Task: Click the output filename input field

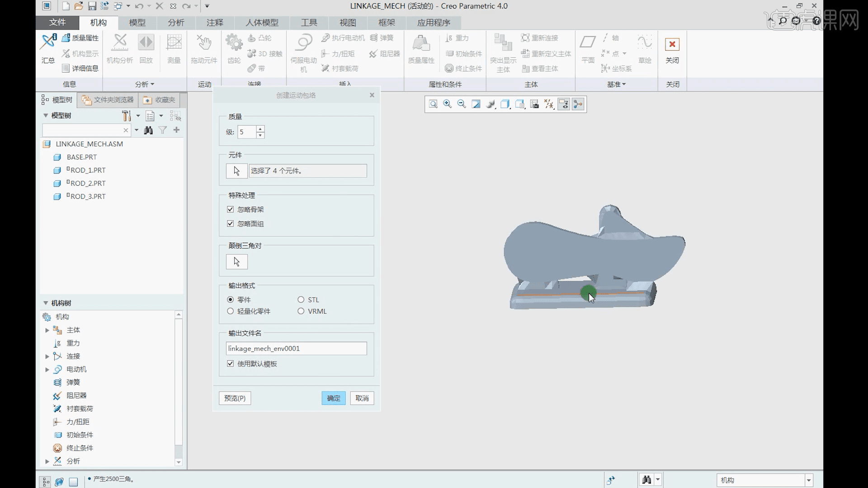Action: click(296, 348)
